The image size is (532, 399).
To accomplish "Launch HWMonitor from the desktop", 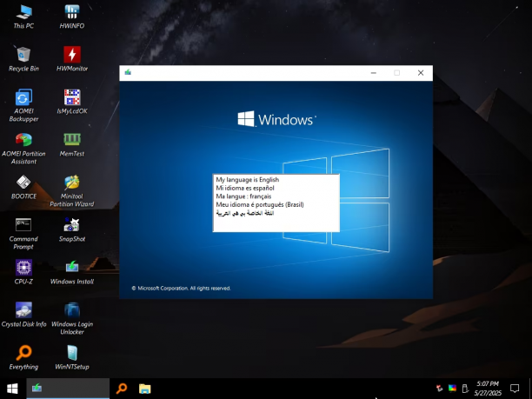I will 72,59.
